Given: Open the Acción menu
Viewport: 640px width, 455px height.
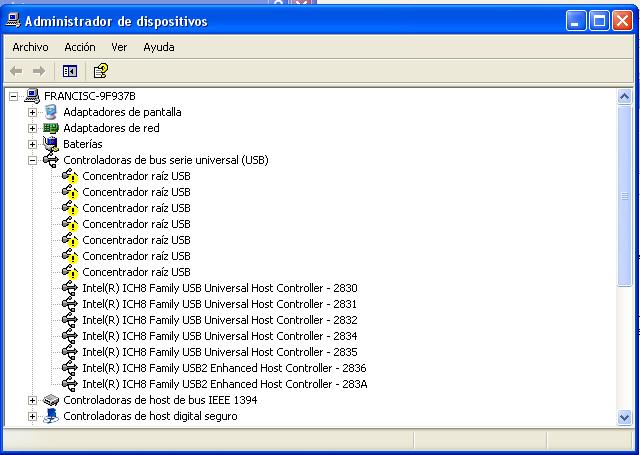Looking at the screenshot, I should pos(80,47).
